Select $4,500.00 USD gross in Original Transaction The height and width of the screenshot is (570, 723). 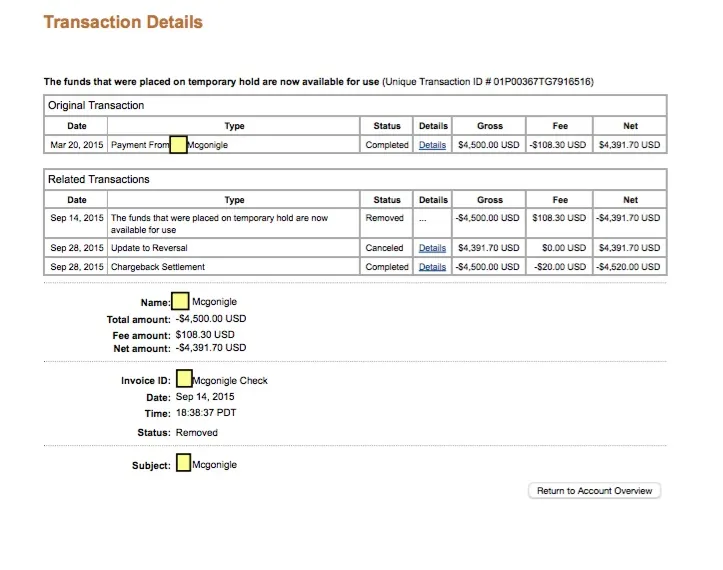[x=489, y=145]
